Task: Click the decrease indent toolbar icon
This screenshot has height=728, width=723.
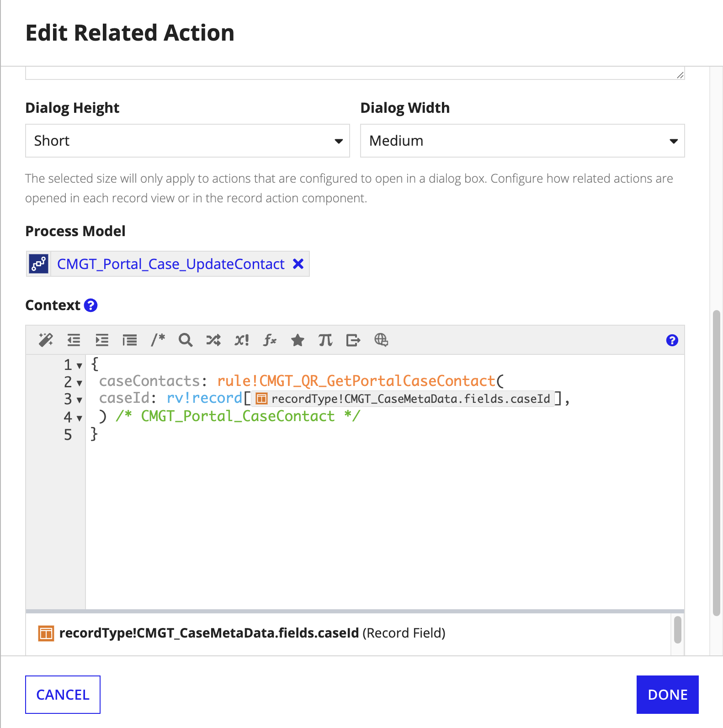Action: 74,340
